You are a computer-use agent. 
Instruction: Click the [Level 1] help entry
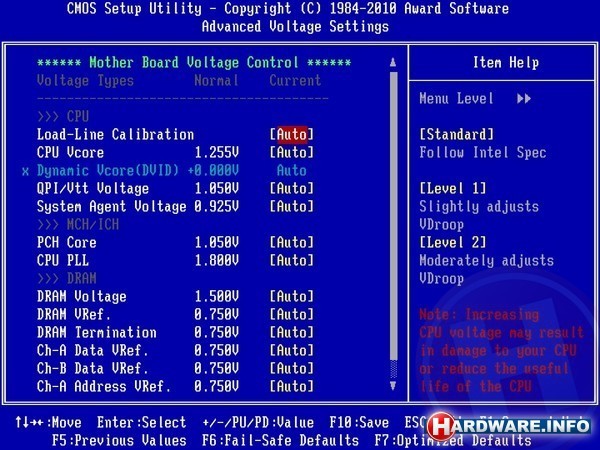click(x=453, y=188)
